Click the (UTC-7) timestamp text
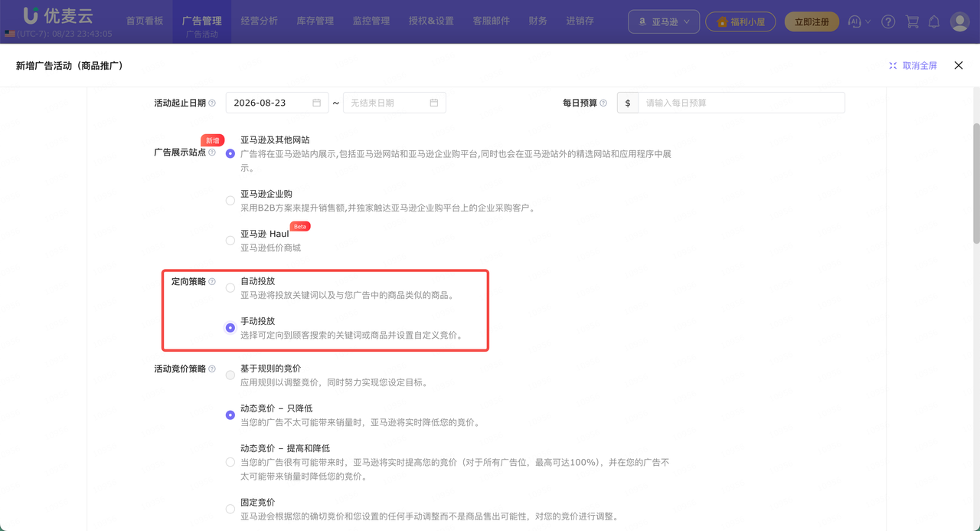Viewport: 980px width, 531px height. (64, 34)
